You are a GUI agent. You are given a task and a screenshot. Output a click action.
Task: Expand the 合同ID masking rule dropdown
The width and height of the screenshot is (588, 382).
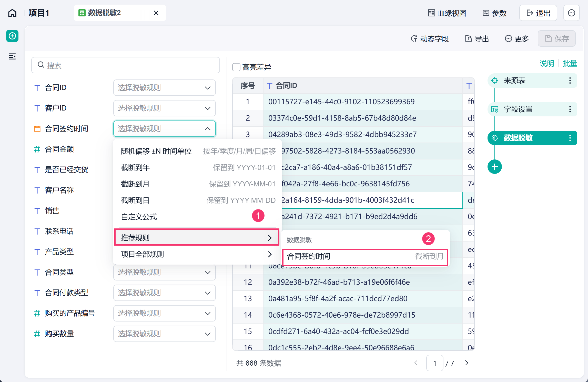(164, 88)
